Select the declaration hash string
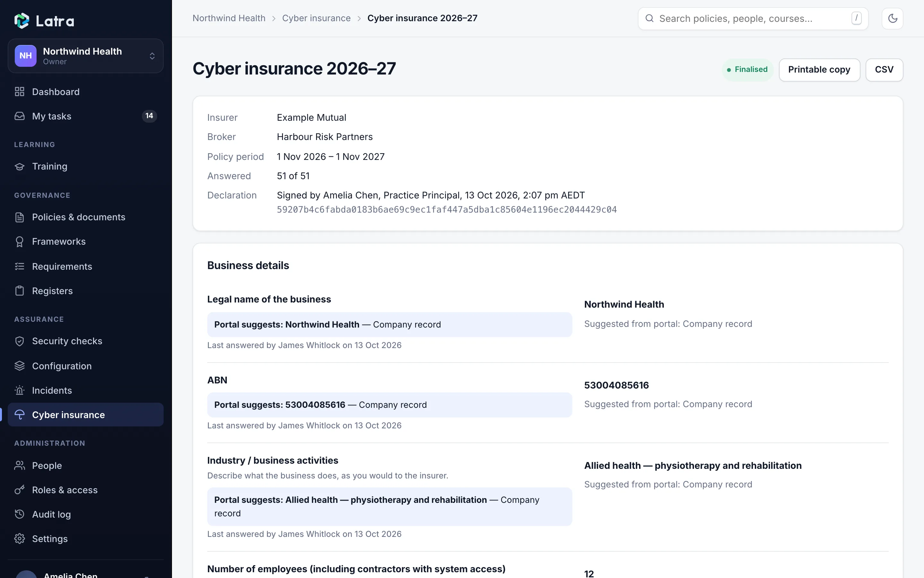 (x=447, y=209)
